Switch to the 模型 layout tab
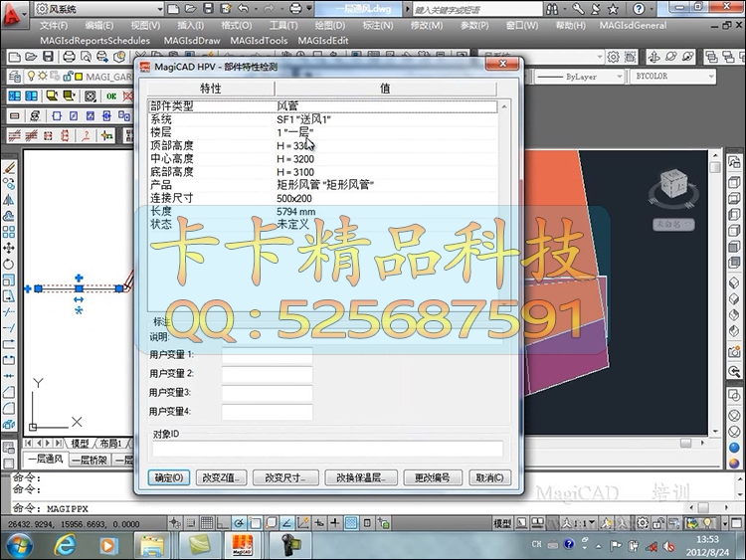 tap(79, 444)
